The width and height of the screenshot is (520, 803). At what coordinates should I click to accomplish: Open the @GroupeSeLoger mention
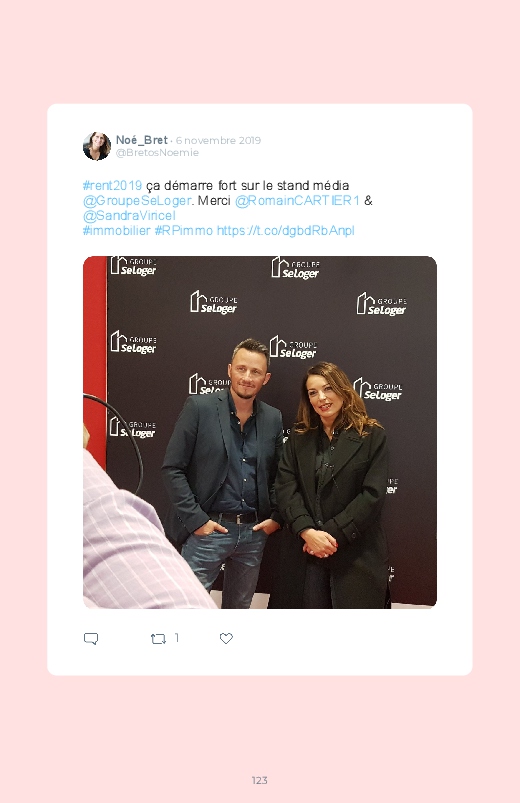point(137,201)
